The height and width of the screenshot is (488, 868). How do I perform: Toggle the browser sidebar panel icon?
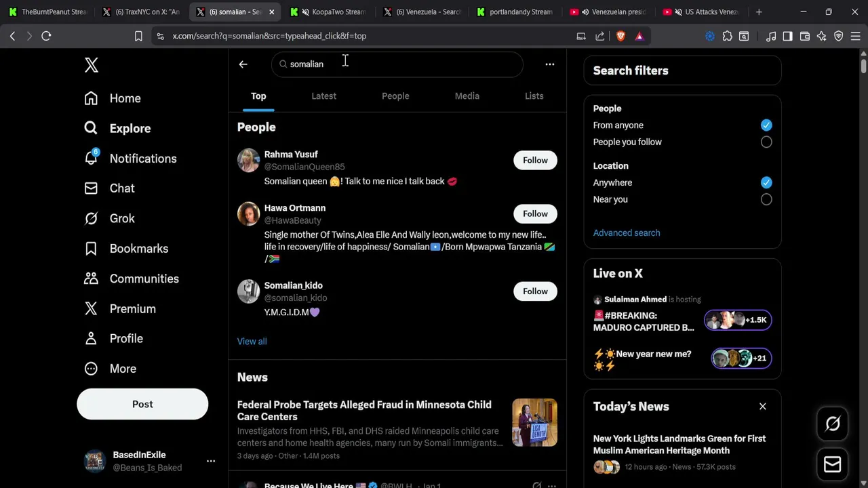[x=787, y=36]
